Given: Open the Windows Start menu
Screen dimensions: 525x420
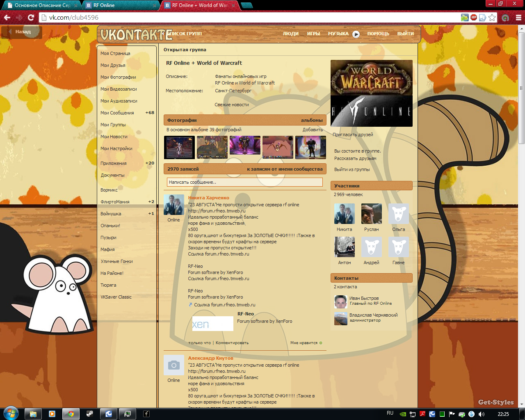Looking at the screenshot, I should (x=10, y=413).
